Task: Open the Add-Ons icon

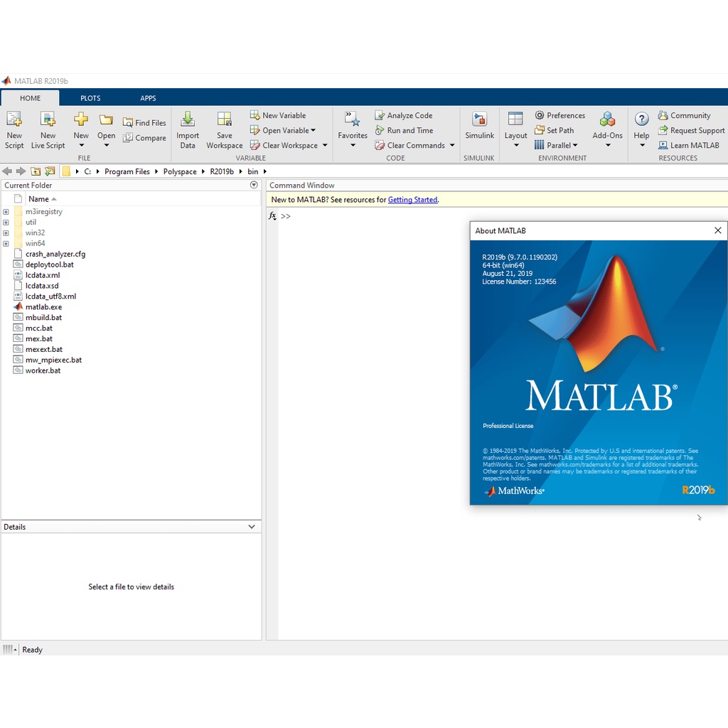Action: pyautogui.click(x=607, y=119)
